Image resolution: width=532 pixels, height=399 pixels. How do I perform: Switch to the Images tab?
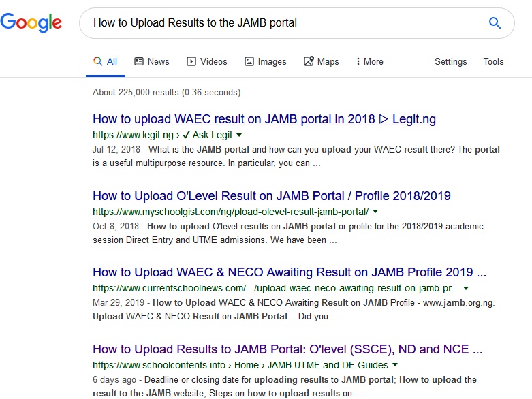pos(266,61)
